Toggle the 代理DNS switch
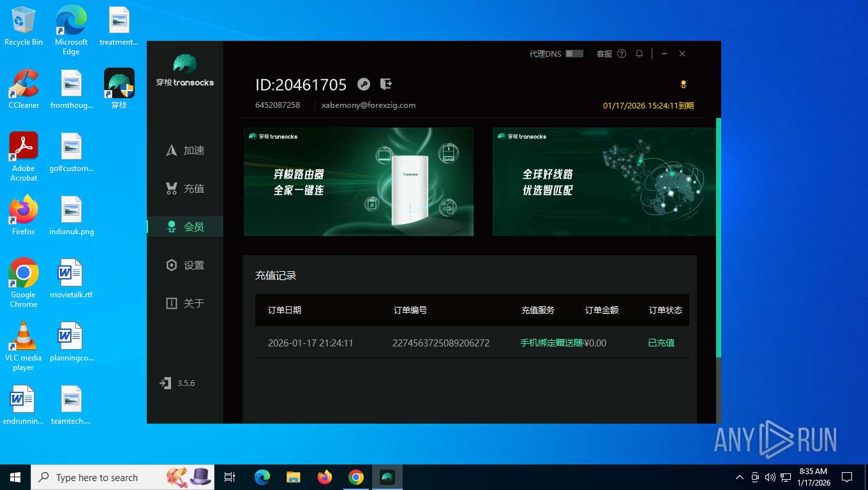868x490 pixels. 574,54
